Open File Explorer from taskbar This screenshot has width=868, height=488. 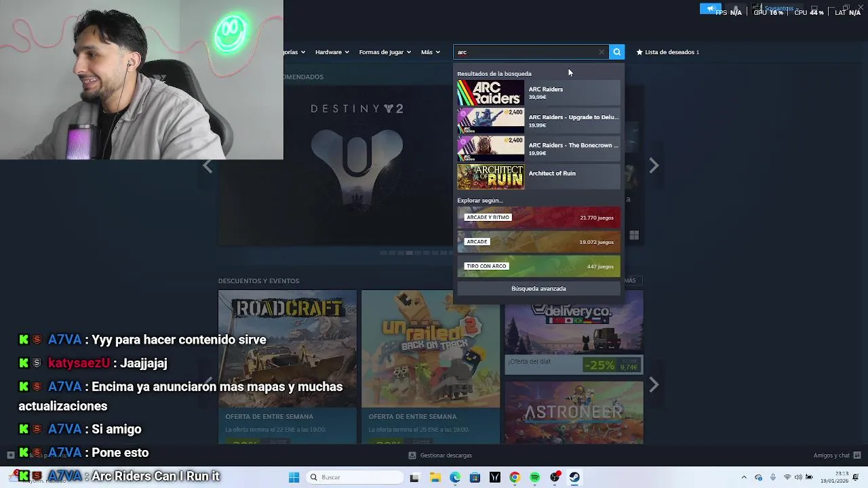[435, 477]
